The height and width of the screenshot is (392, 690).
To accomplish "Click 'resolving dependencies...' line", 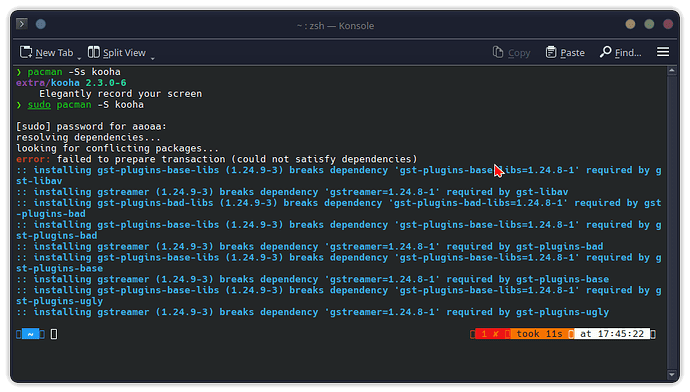I will [88, 137].
